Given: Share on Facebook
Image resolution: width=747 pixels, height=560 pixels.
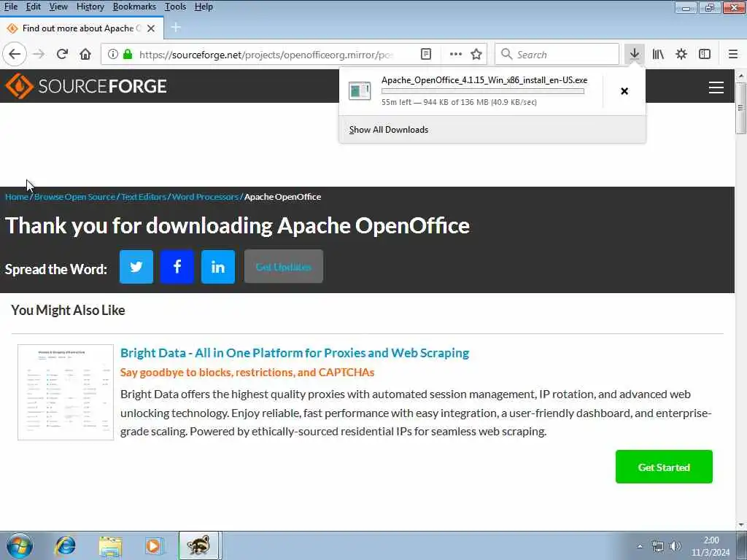Looking at the screenshot, I should tap(177, 267).
